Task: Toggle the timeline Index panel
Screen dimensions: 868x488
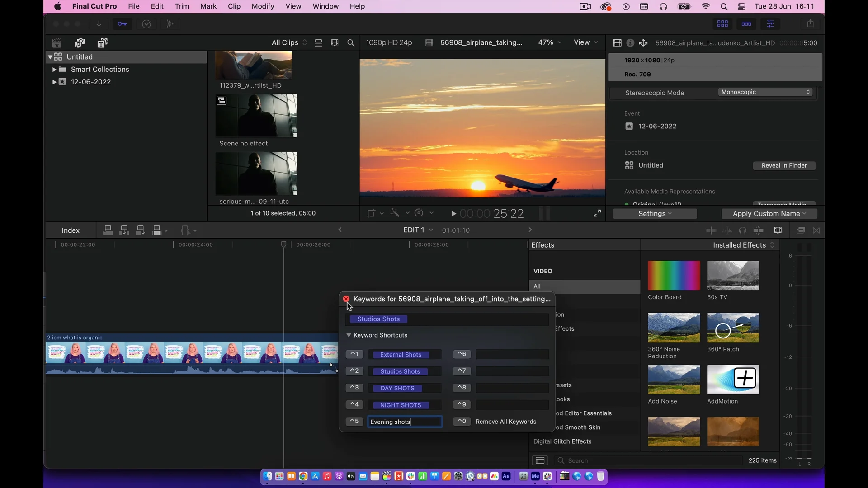Action: pos(71,230)
